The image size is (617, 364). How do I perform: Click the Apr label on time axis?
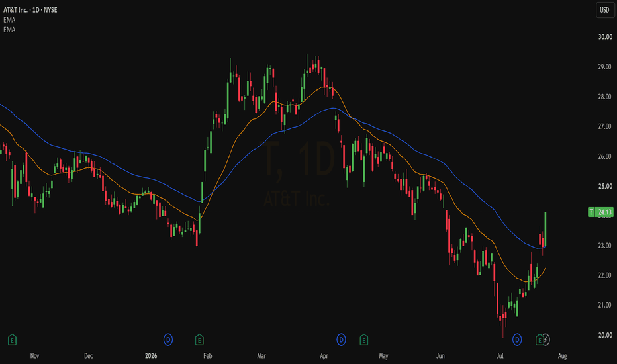(x=324, y=356)
